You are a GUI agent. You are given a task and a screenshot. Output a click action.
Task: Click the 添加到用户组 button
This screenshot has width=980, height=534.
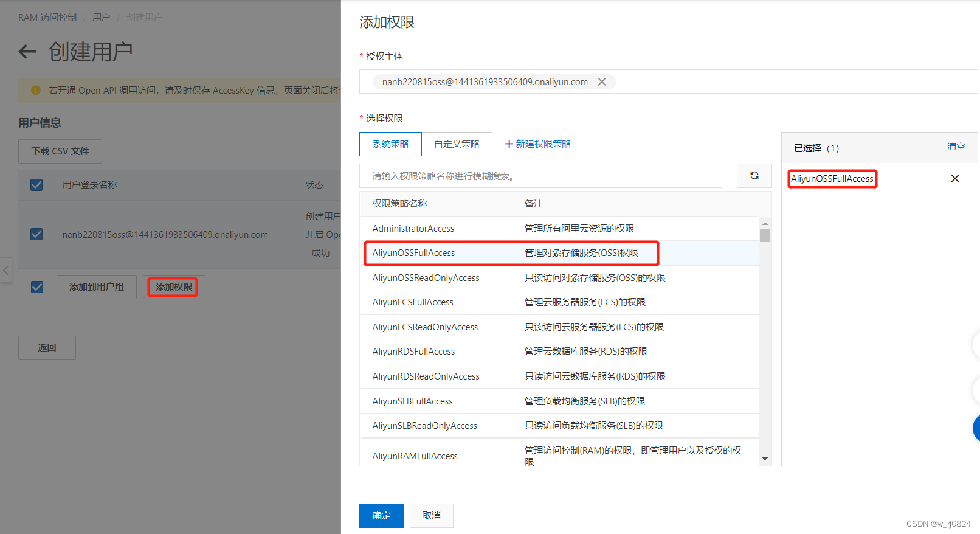[97, 287]
